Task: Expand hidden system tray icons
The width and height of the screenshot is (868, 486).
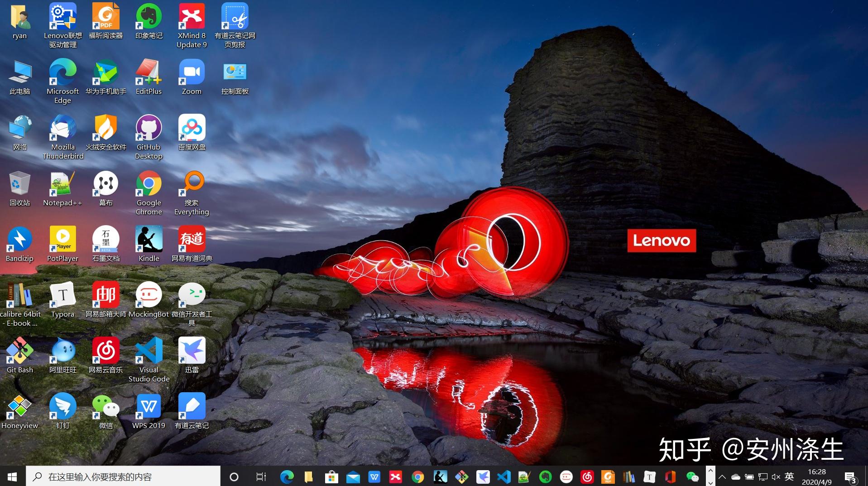Action: click(723, 476)
